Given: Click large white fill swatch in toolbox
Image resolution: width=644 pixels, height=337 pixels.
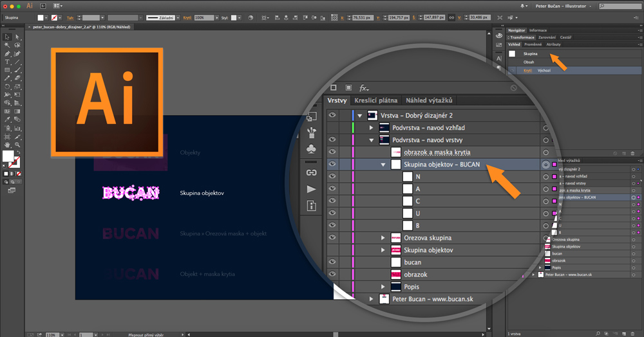Looking at the screenshot, I should click(x=8, y=156).
